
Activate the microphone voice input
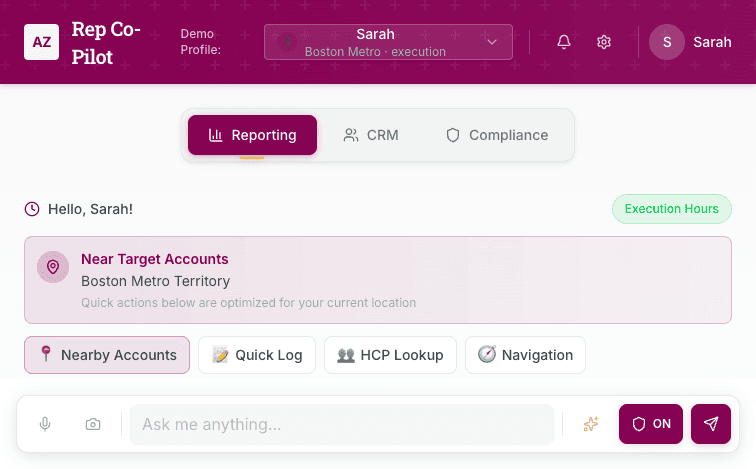tap(45, 424)
